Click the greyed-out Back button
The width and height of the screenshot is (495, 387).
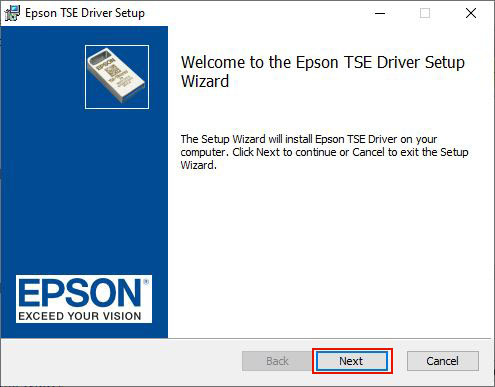277,361
